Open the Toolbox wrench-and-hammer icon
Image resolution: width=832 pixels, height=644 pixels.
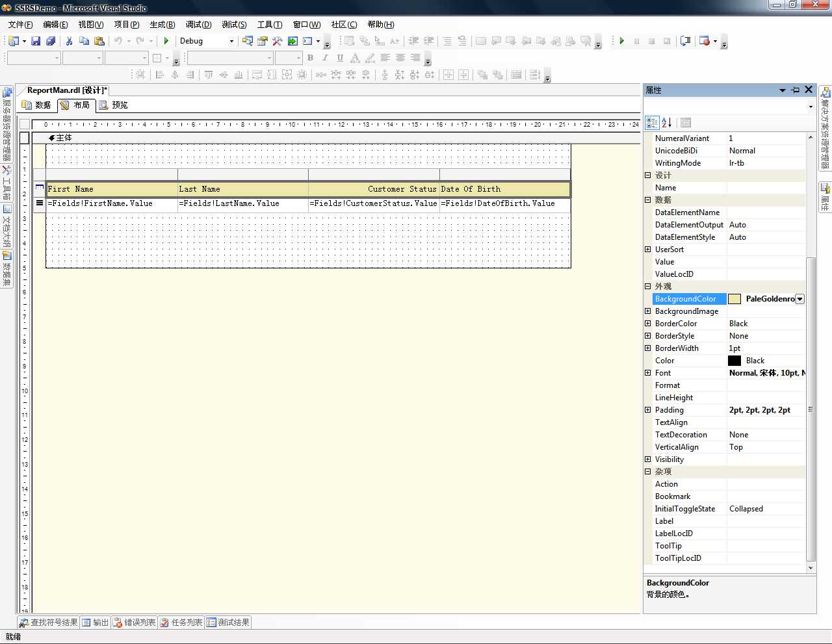click(x=278, y=41)
